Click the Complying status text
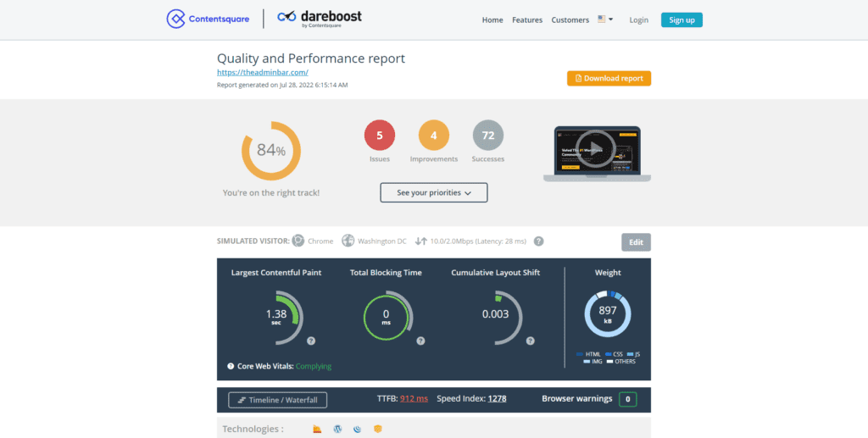Screen dimensions: 868x438 (314, 366)
